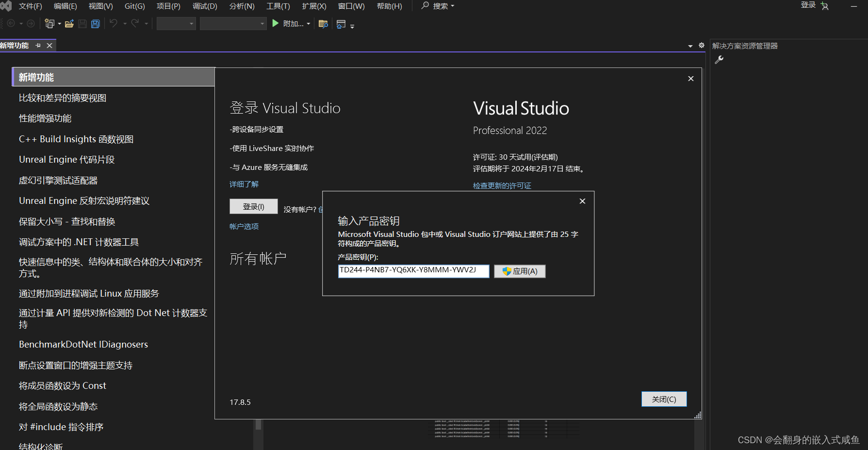
Task: Open the solution platform combo box
Action: point(233,23)
